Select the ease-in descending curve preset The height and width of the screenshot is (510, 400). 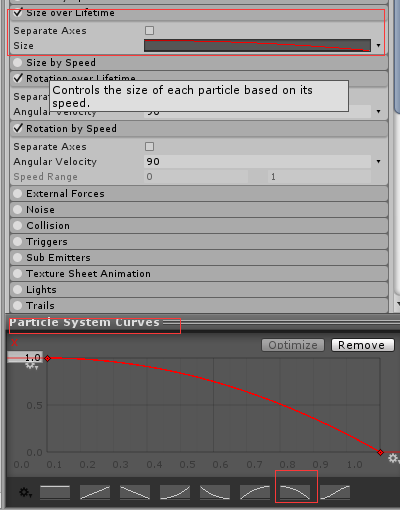[x=295, y=492]
